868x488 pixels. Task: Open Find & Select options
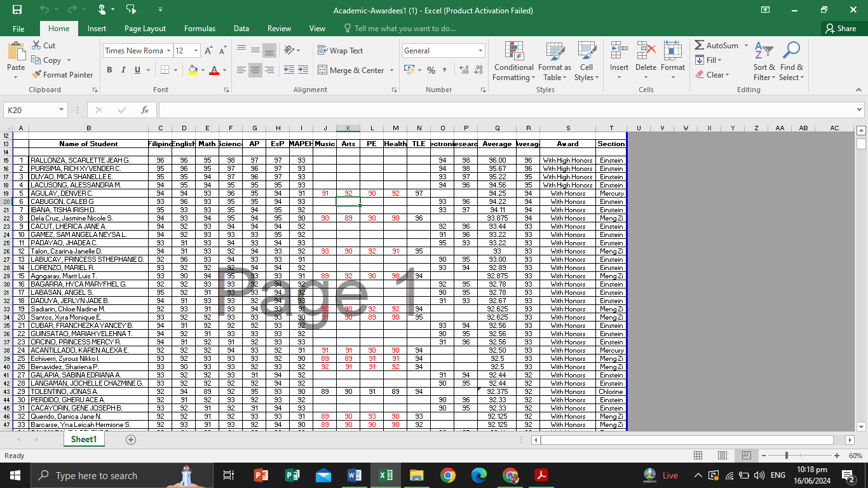point(792,62)
